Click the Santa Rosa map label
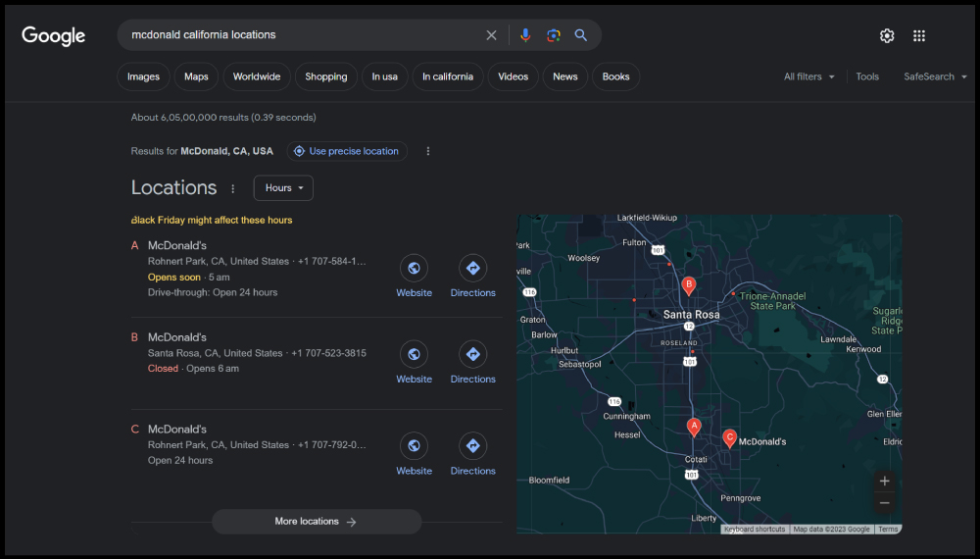 click(x=691, y=315)
